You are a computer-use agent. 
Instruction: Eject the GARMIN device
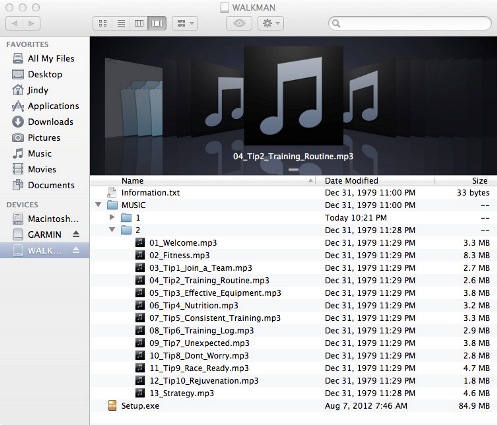pos(76,234)
